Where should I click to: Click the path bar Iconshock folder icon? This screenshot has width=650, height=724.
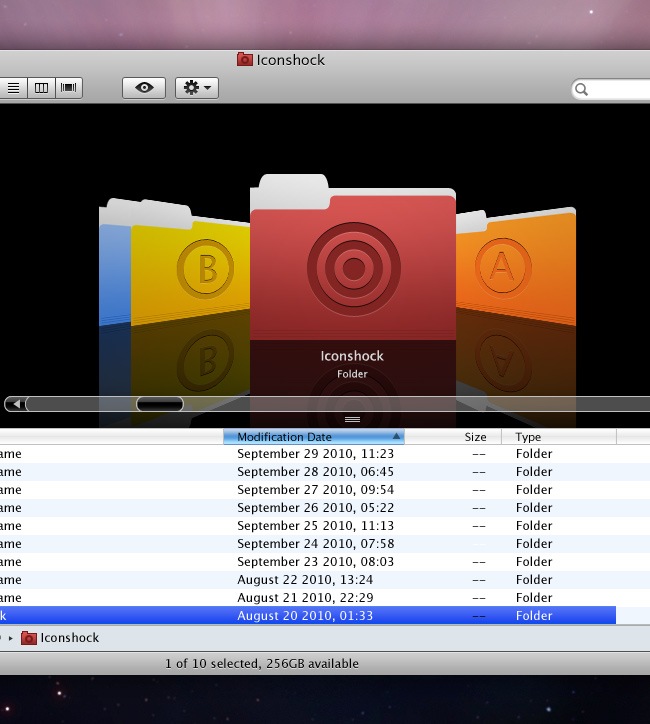coord(29,638)
